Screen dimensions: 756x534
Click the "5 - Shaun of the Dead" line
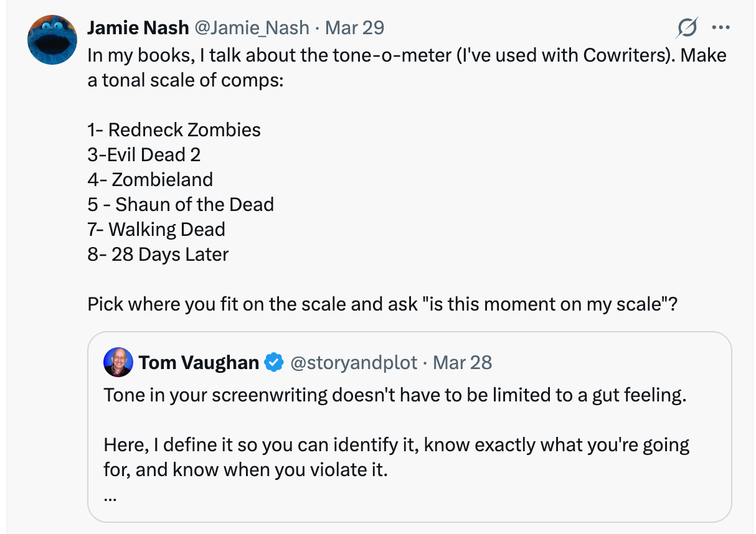(x=181, y=204)
